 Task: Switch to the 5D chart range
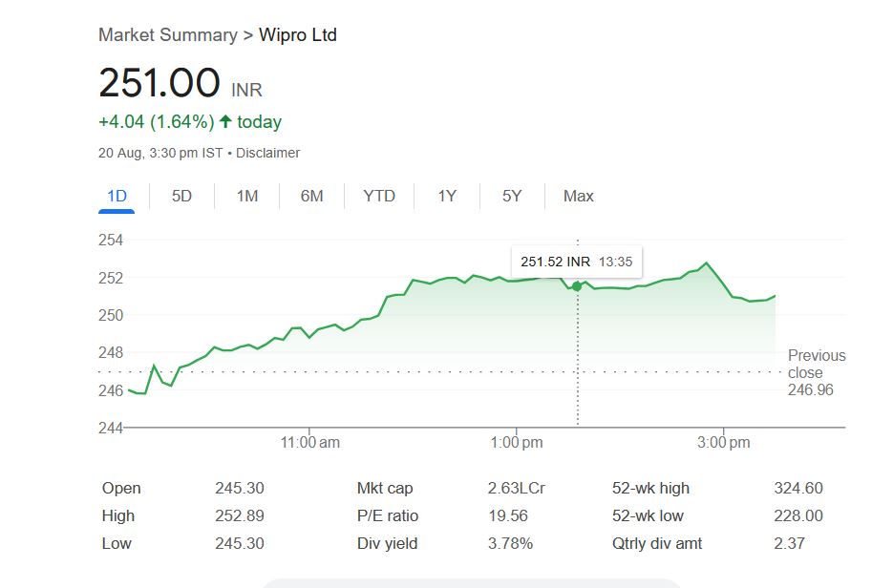(181, 197)
